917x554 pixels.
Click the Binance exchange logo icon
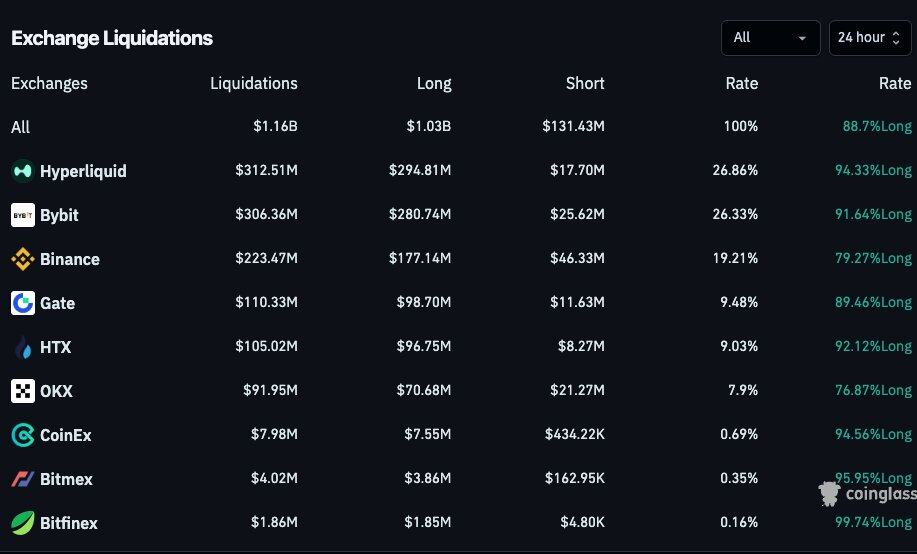point(22,259)
